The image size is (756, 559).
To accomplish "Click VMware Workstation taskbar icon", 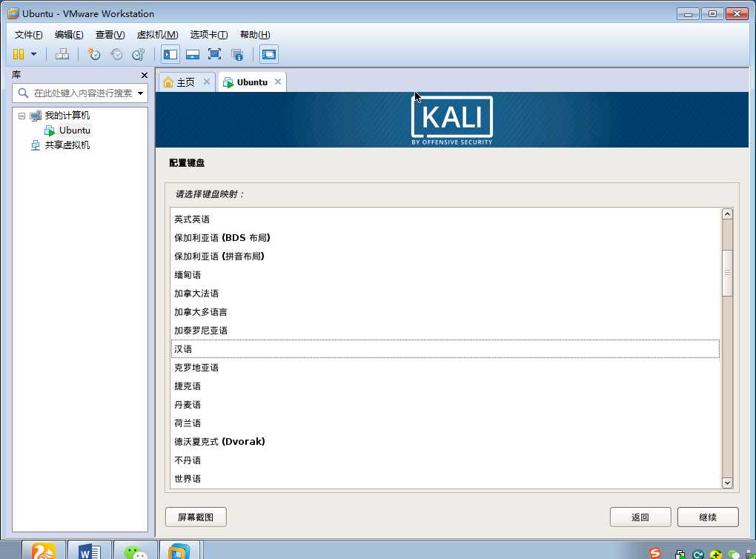I will [x=179, y=550].
